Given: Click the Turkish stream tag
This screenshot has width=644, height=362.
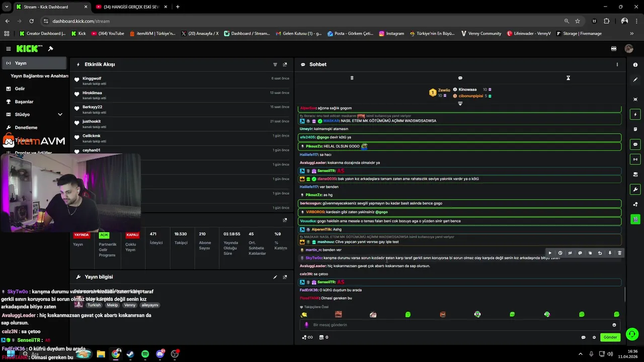Looking at the screenshot, I should tap(94, 305).
